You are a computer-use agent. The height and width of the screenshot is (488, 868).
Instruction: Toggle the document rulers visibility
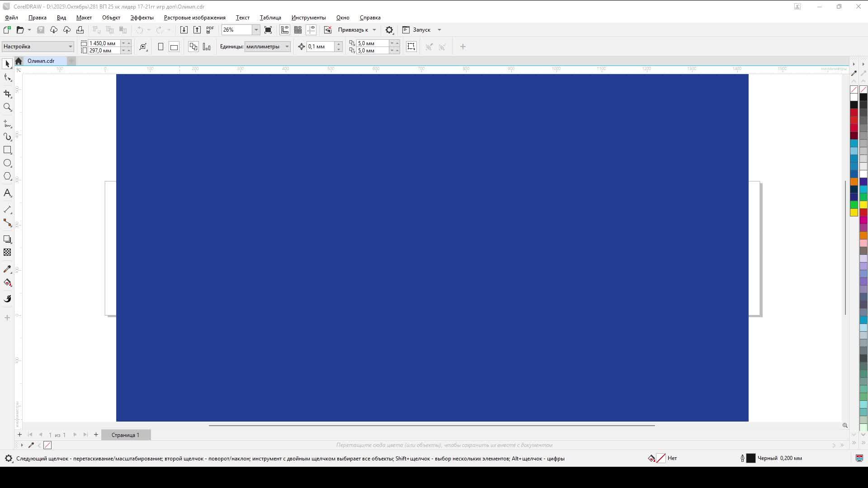click(x=285, y=30)
